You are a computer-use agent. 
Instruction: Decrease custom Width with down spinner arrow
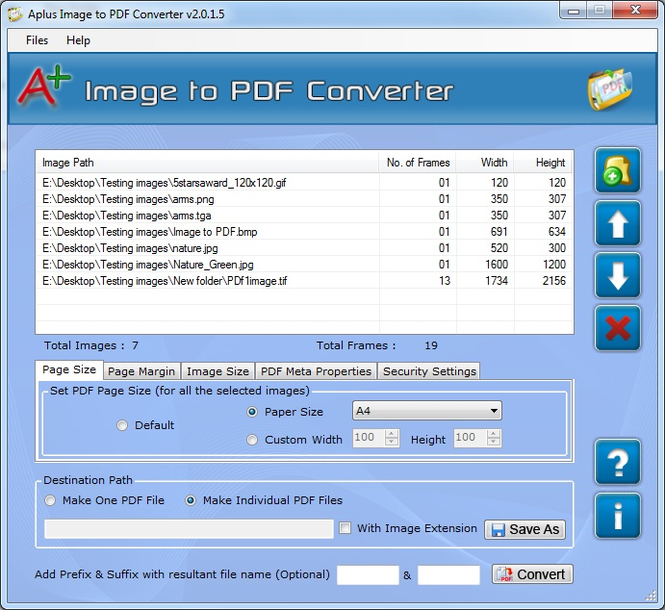click(391, 442)
